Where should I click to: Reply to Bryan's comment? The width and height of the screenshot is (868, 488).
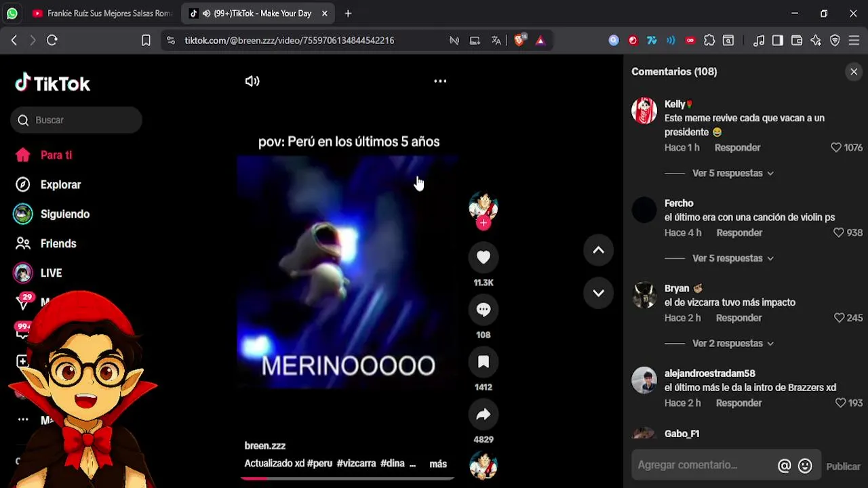click(x=738, y=318)
